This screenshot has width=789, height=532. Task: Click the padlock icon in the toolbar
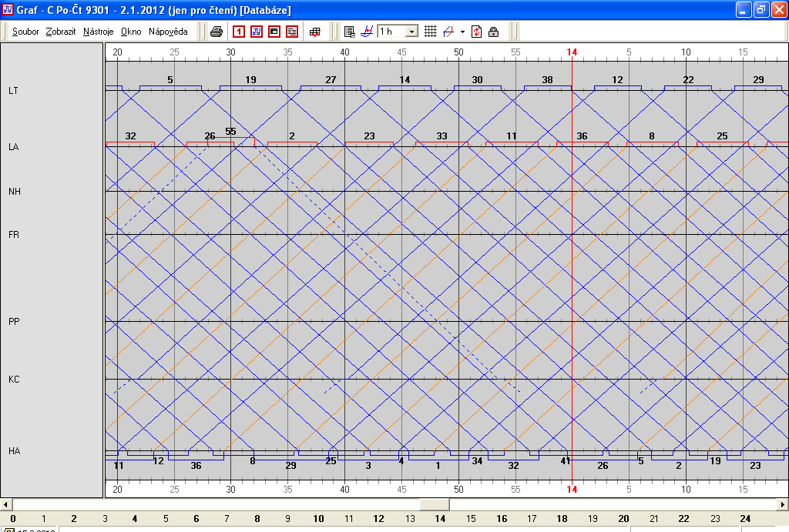tap(494, 32)
